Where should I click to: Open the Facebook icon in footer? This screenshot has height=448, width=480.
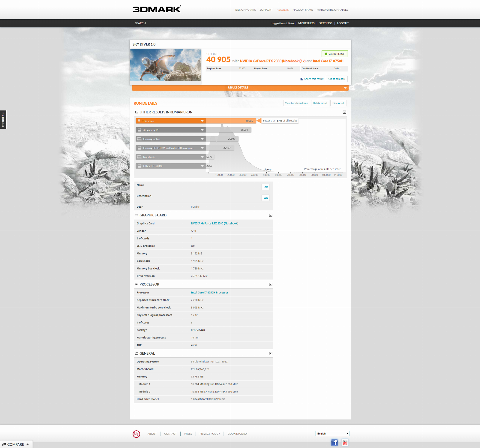[334, 442]
